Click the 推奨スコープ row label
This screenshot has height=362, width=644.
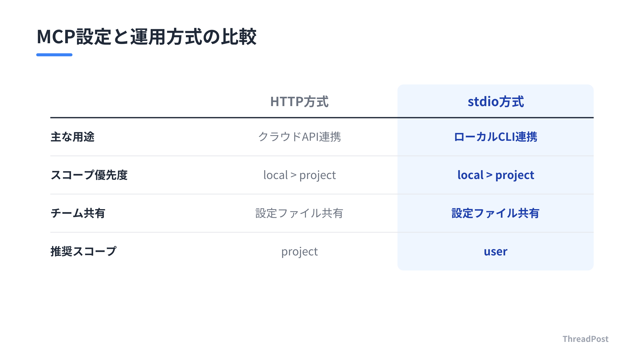(x=84, y=251)
